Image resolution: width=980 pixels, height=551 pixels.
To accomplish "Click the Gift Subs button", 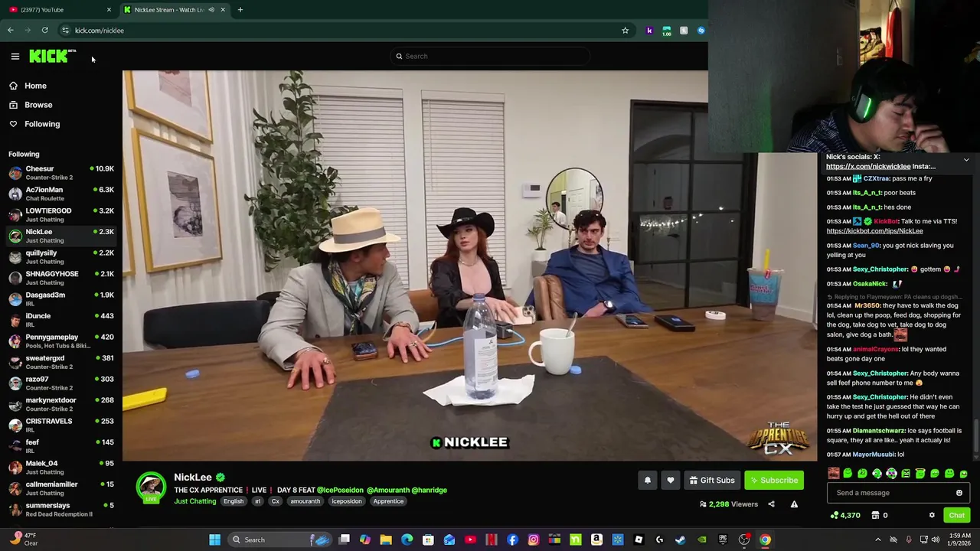I will coord(712,480).
